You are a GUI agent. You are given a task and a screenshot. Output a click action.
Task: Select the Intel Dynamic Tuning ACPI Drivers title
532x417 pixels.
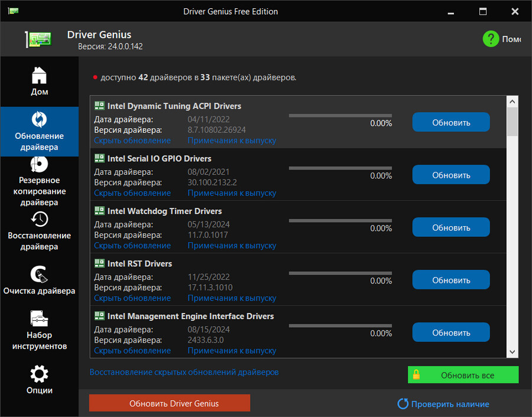174,106
